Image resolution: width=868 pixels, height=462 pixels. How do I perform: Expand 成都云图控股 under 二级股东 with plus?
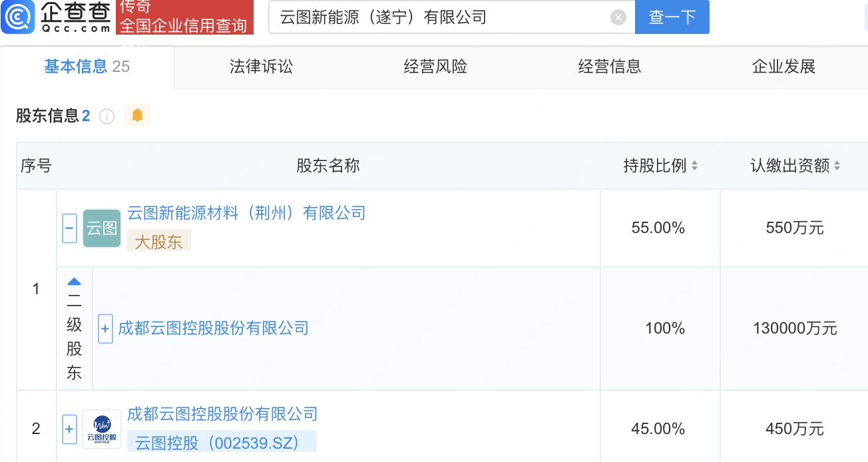click(105, 329)
